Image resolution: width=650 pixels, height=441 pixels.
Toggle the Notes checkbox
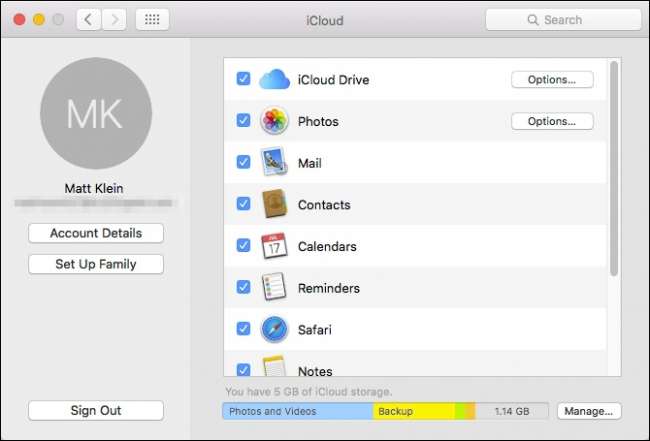243,370
